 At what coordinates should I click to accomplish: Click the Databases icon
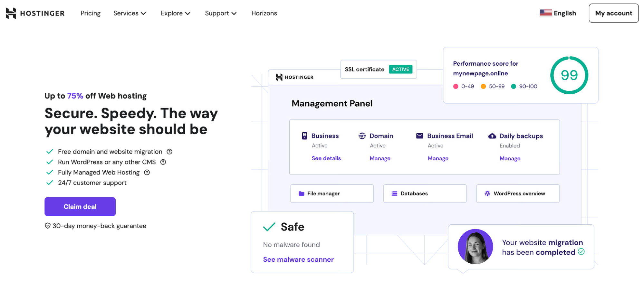[x=394, y=193]
